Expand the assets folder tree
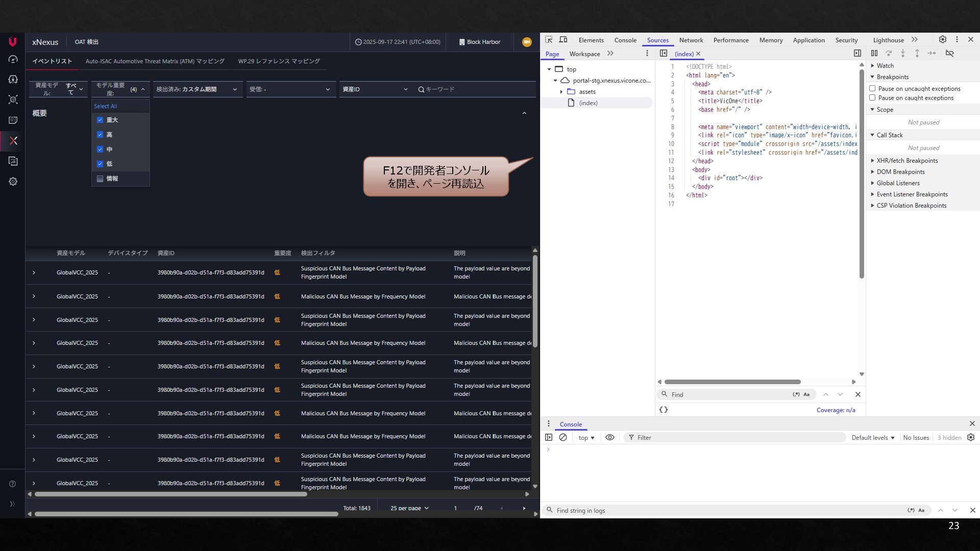The image size is (980, 551). pos(561,92)
